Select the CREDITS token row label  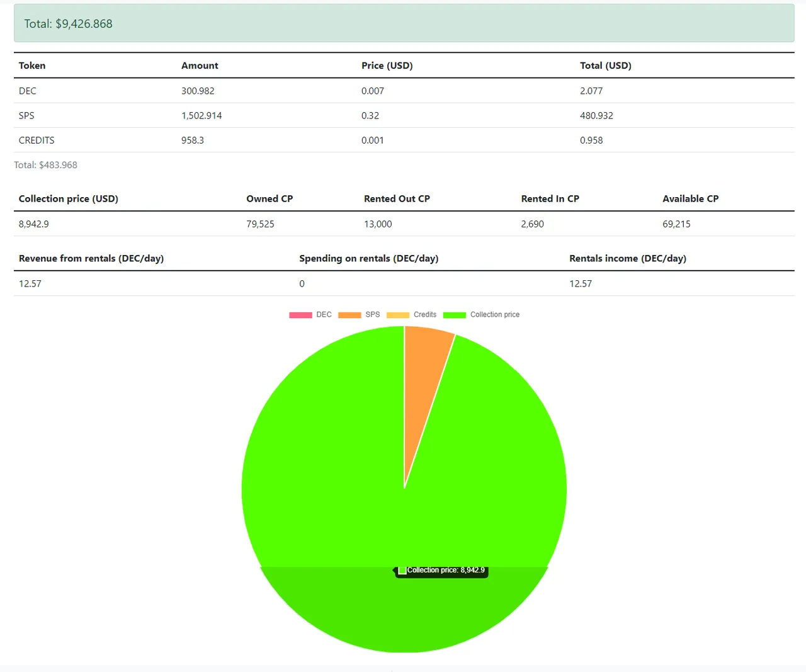point(37,140)
